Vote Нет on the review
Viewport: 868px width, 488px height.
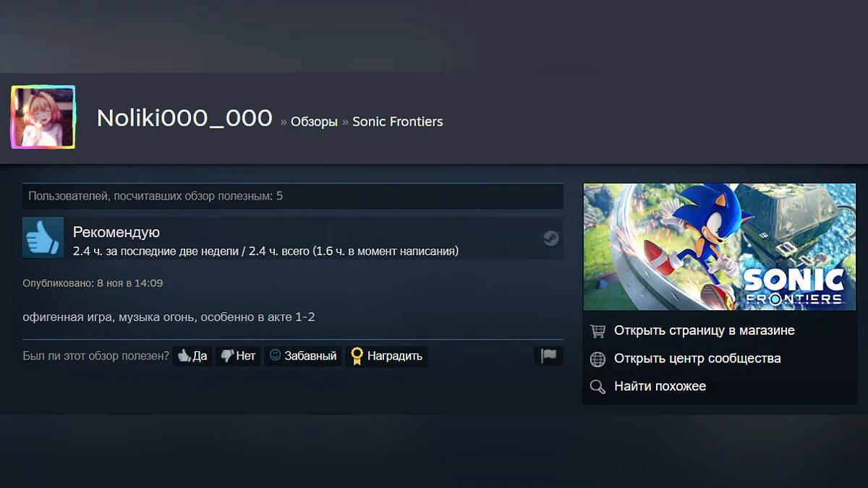[238, 356]
